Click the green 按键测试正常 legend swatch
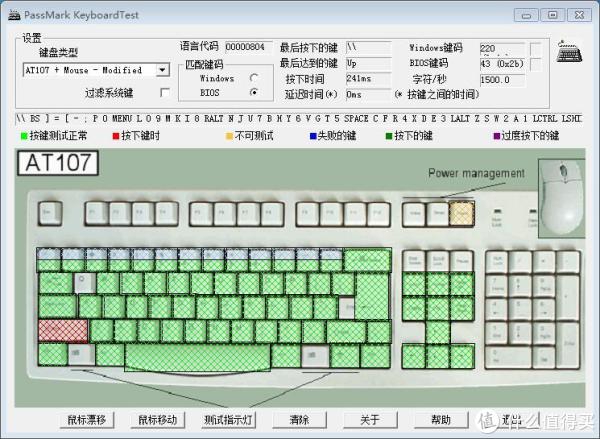Viewport: 600px width, 439px height. click(x=24, y=136)
